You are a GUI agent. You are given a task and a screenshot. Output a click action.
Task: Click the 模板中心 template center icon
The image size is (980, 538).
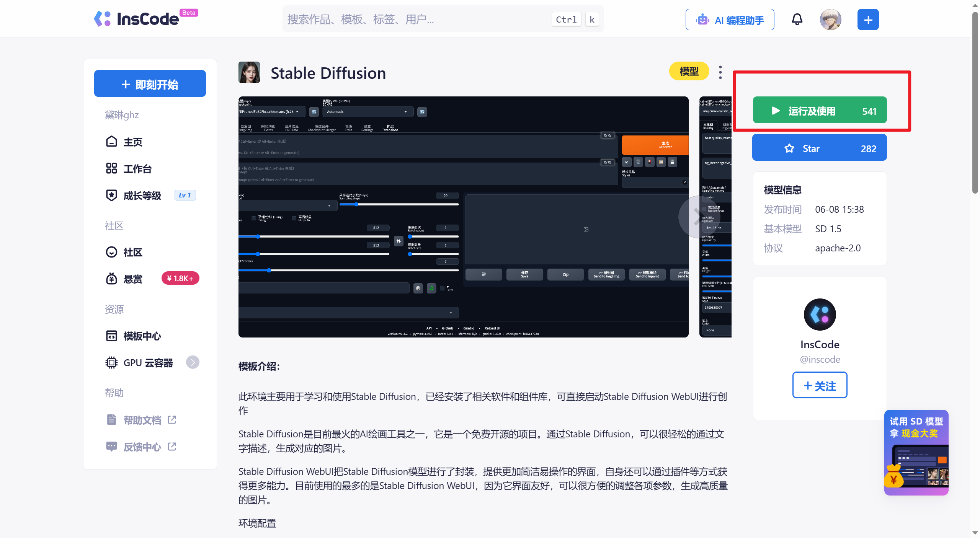(111, 336)
